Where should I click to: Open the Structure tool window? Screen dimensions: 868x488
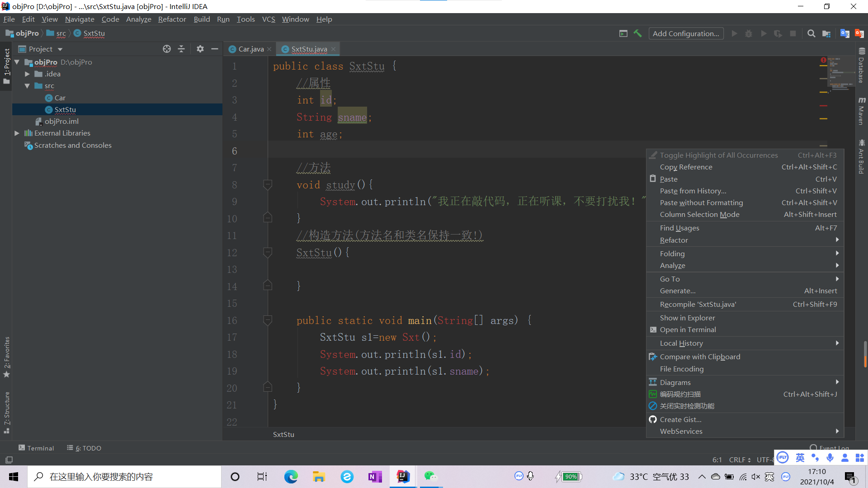click(6, 413)
